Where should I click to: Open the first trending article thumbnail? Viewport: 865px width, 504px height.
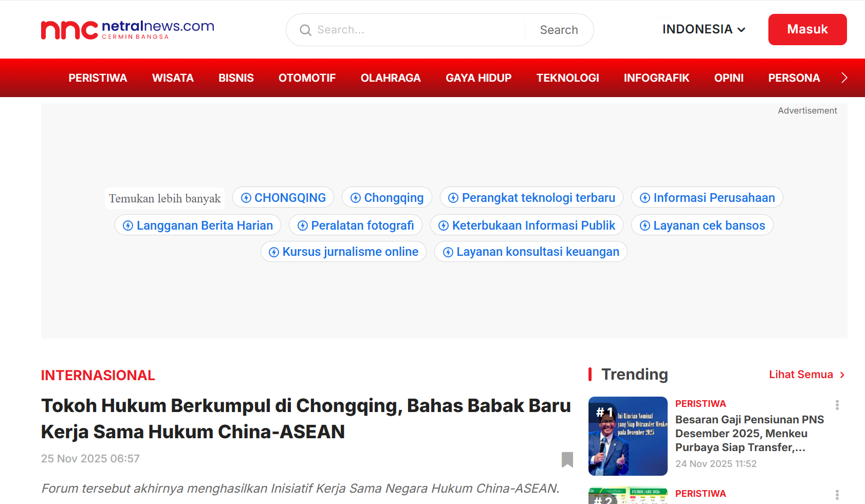click(x=628, y=436)
